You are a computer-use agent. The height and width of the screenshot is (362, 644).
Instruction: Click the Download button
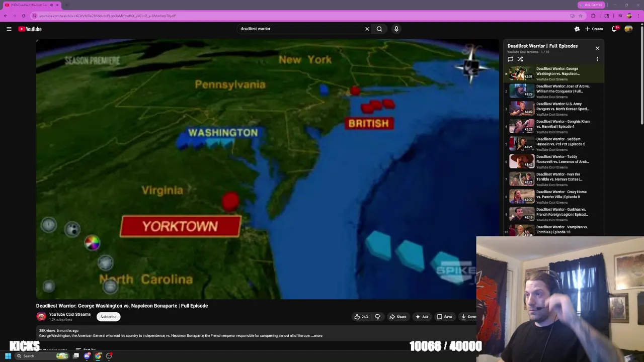coord(468,317)
